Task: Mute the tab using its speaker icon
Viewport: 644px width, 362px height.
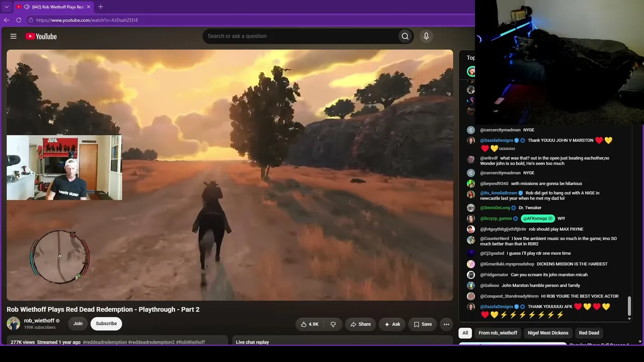Action: [x=27, y=7]
